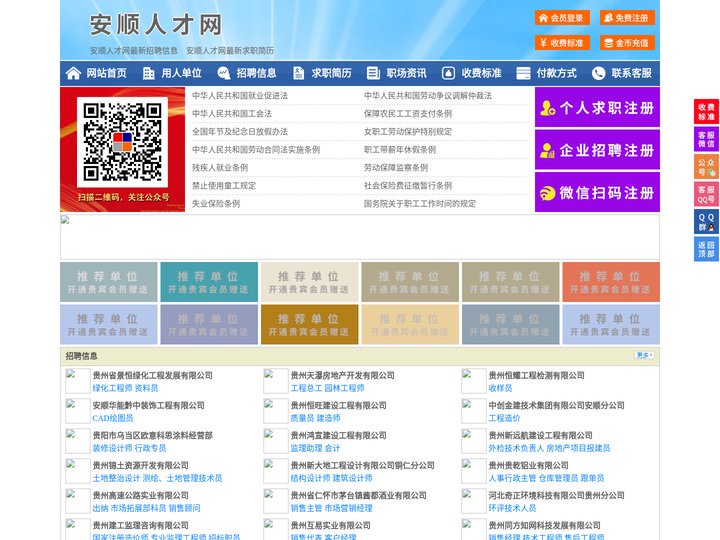This screenshot has height=540, width=720.
Task: Open 微信扫码注册 purple banner
Action: pos(597,192)
